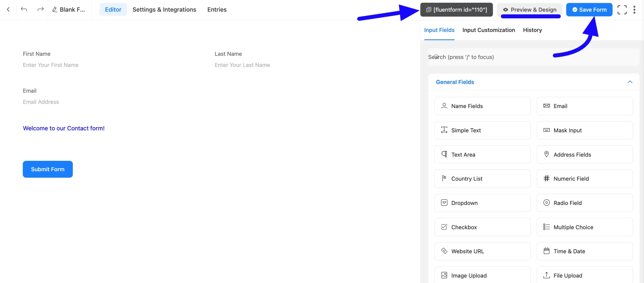Add a Checkbox field element
The image size is (644, 283).
pos(482,227)
